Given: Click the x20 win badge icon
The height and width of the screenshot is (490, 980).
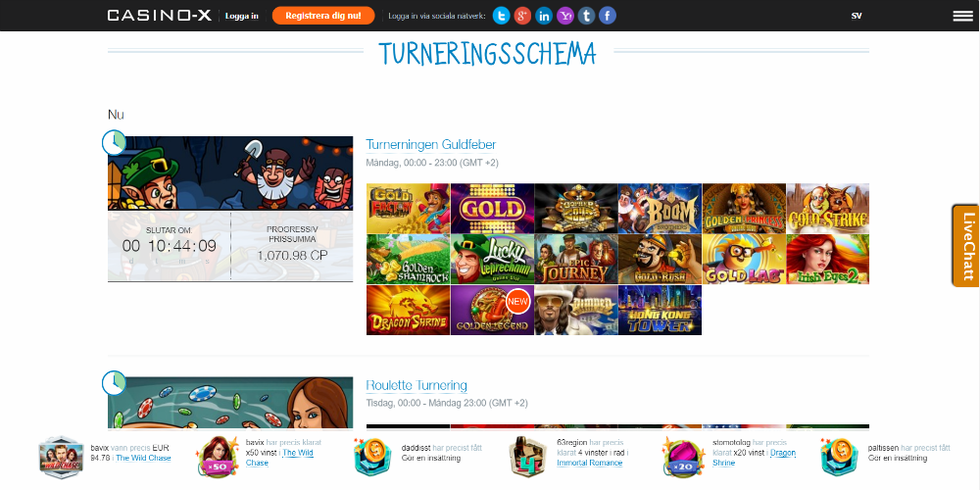Looking at the screenshot, I should click(684, 457).
